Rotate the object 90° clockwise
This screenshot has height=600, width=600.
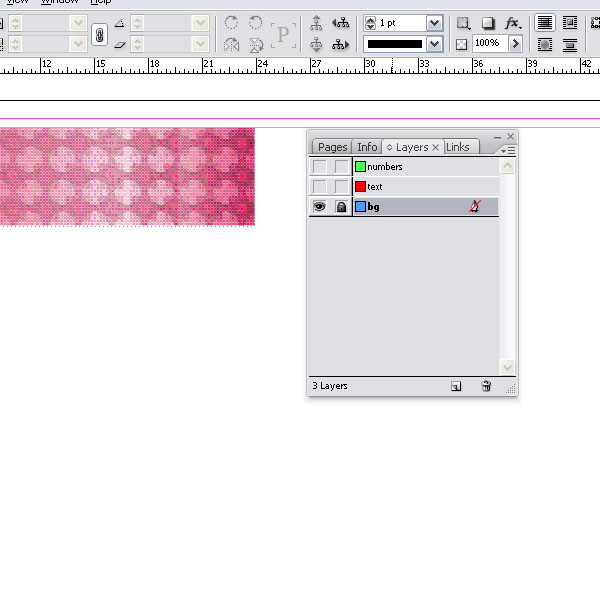[x=232, y=23]
